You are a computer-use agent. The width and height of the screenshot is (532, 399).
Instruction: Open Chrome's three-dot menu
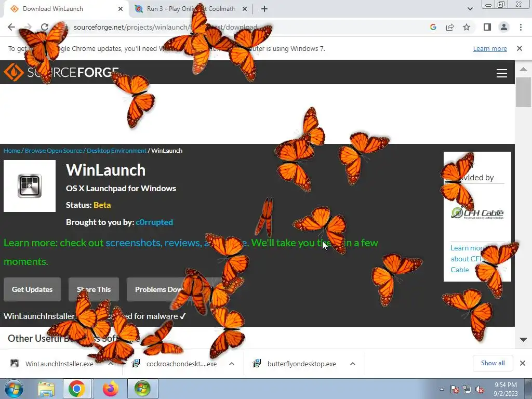521,27
